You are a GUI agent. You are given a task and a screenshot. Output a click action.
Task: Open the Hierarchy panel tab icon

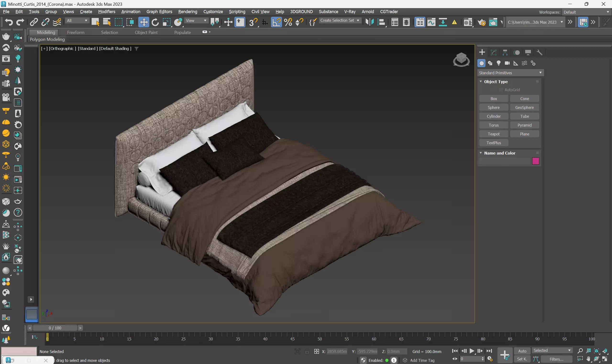[505, 52]
